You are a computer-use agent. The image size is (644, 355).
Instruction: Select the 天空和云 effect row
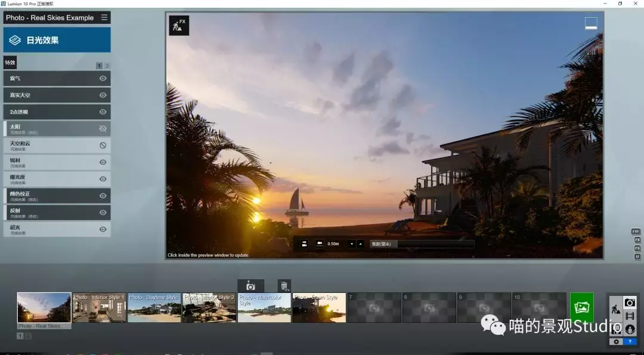[x=57, y=145]
